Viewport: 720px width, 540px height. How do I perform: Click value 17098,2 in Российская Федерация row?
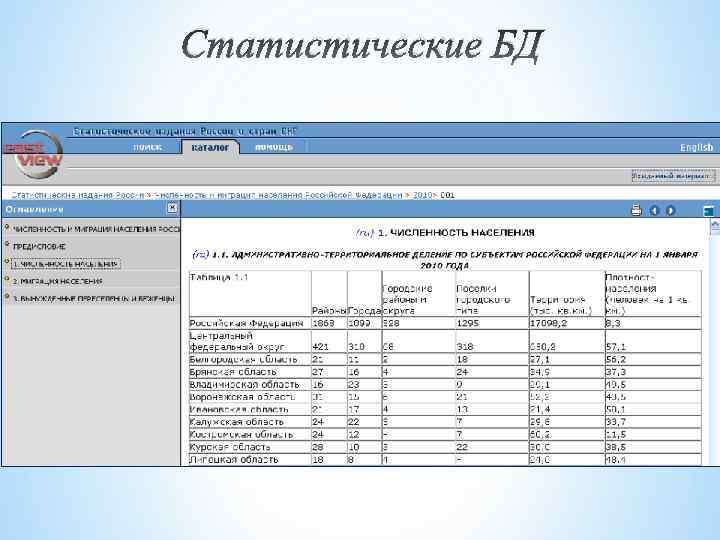548,323
